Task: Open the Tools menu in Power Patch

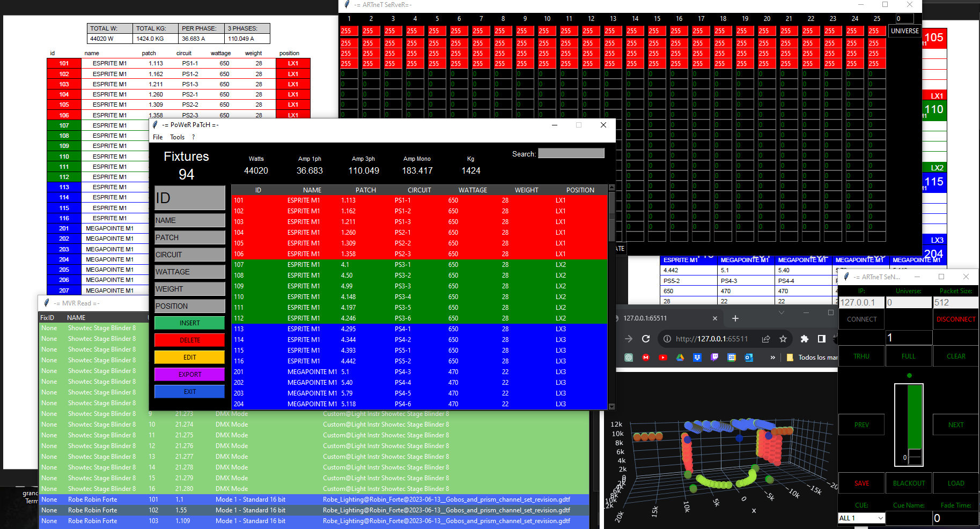Action: [177, 137]
